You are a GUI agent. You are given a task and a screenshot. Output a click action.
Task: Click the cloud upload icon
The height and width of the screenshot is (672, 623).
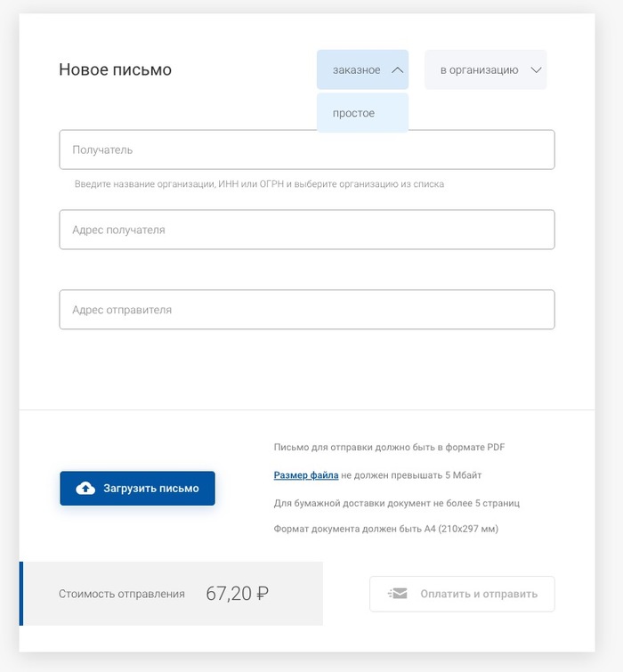tap(85, 489)
